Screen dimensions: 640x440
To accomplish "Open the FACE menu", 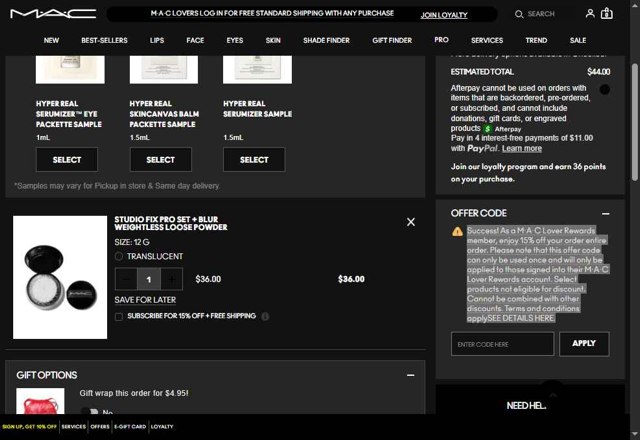I will [195, 40].
